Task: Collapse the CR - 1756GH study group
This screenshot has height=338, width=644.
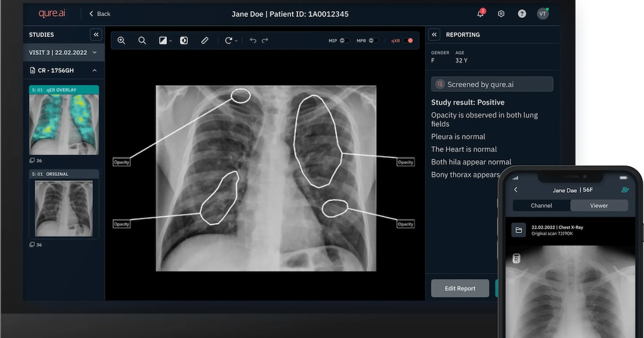Action: coord(94,70)
